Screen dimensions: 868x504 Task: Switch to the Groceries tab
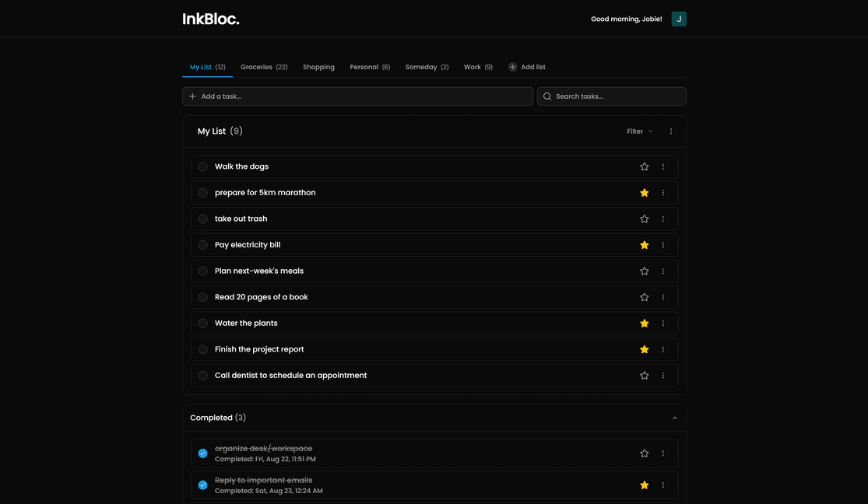point(264,67)
